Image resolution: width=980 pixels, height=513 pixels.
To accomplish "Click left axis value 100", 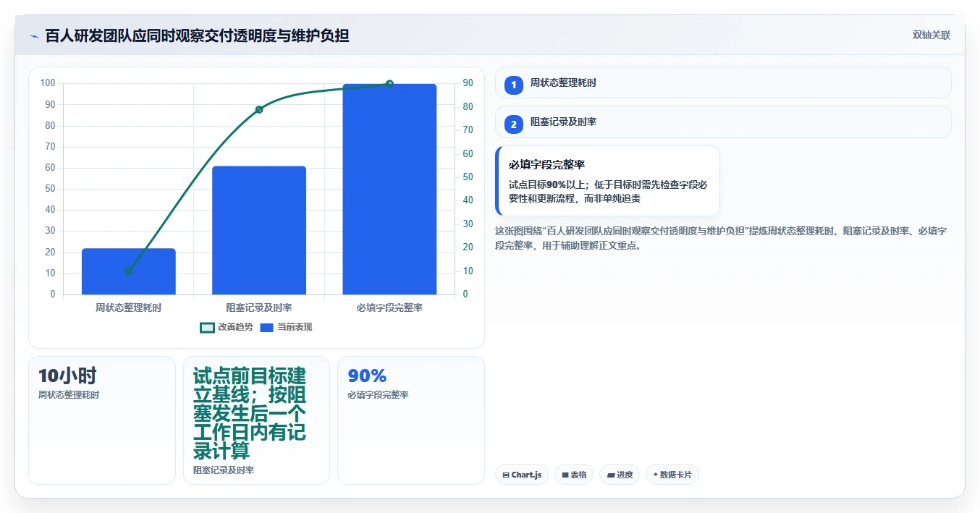I will (48, 83).
